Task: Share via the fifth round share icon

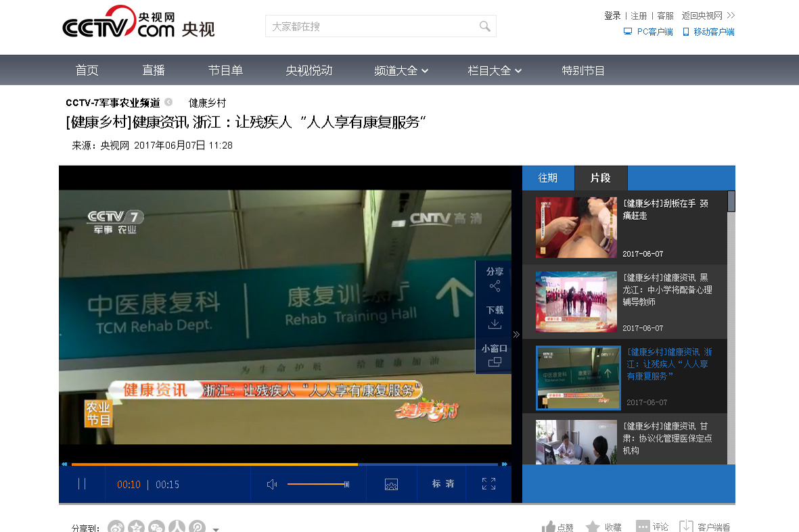Action: [197, 527]
